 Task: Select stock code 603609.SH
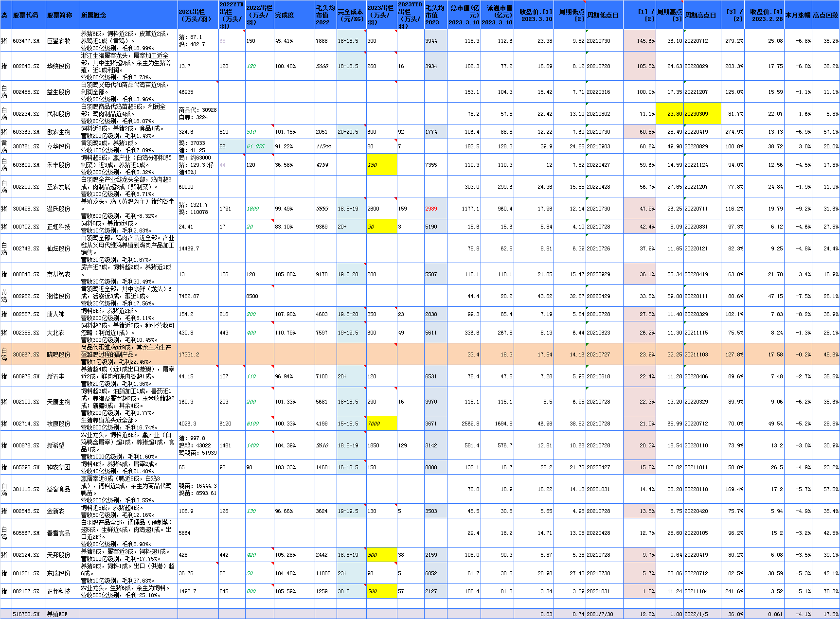click(26, 165)
